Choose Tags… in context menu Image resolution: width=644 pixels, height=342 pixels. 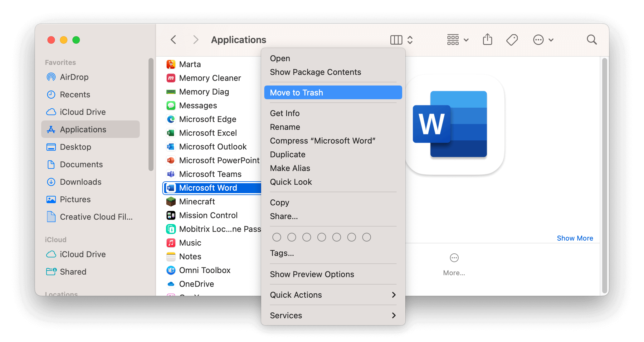(333, 253)
